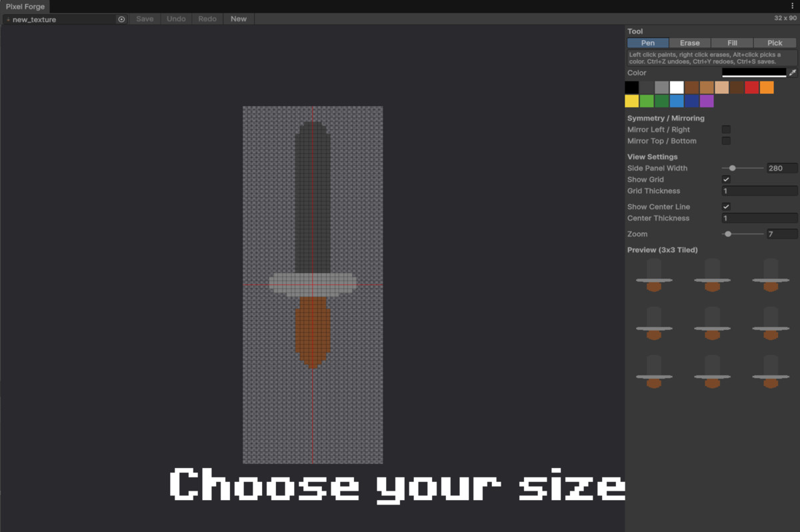Click the Grid Thickness input field
This screenshot has width=800, height=532.
point(759,191)
